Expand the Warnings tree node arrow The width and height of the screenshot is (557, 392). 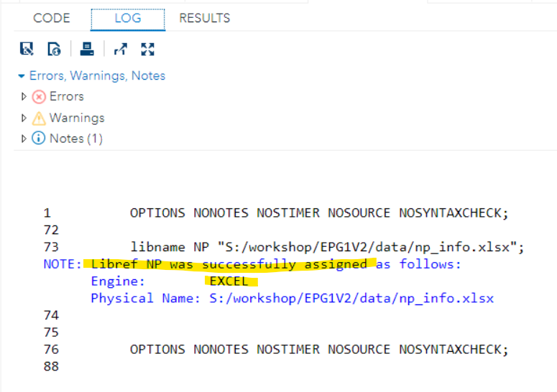coord(24,118)
